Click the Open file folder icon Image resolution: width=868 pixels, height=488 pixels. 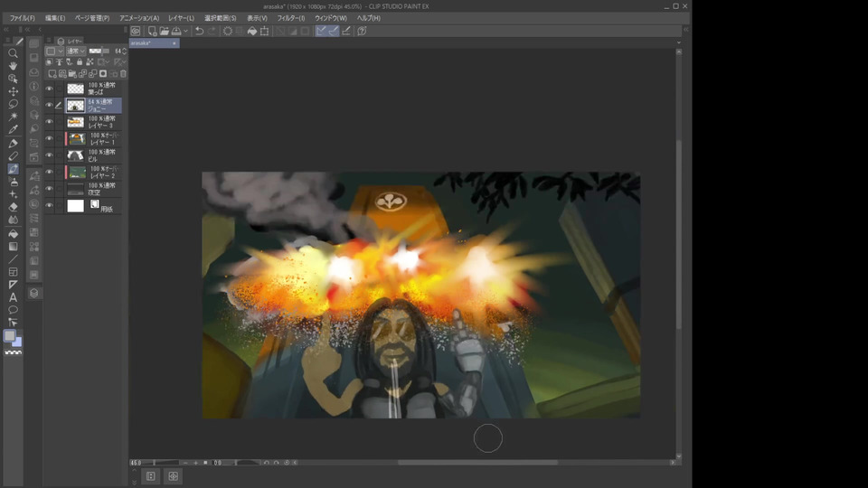[164, 31]
